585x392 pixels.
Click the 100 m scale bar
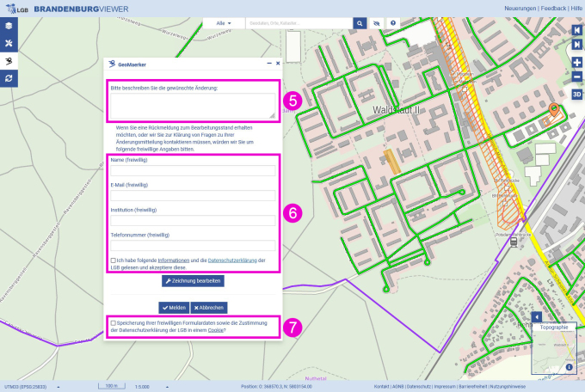coord(112,386)
